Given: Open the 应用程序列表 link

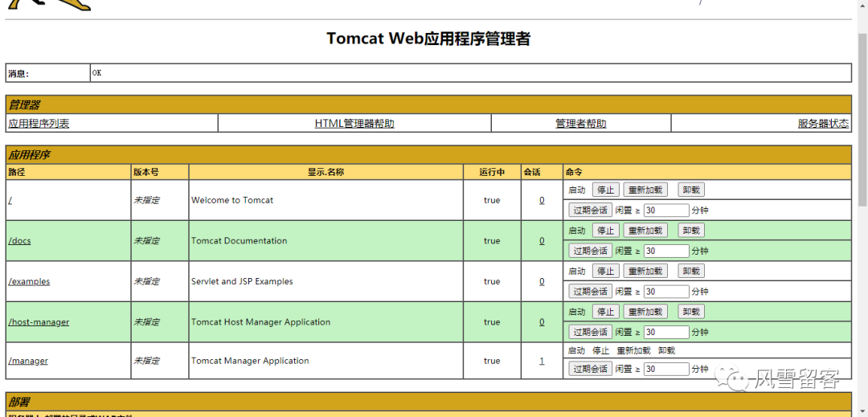Looking at the screenshot, I should [x=39, y=124].
